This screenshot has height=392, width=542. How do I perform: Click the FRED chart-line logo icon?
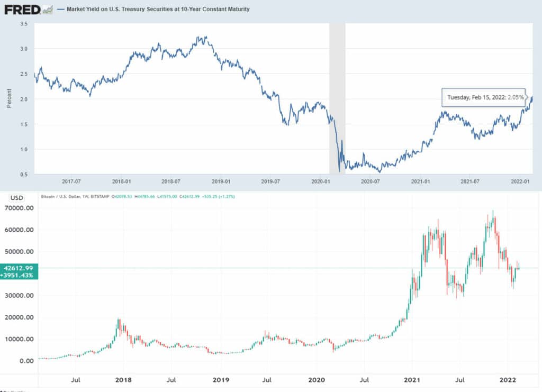pos(47,10)
